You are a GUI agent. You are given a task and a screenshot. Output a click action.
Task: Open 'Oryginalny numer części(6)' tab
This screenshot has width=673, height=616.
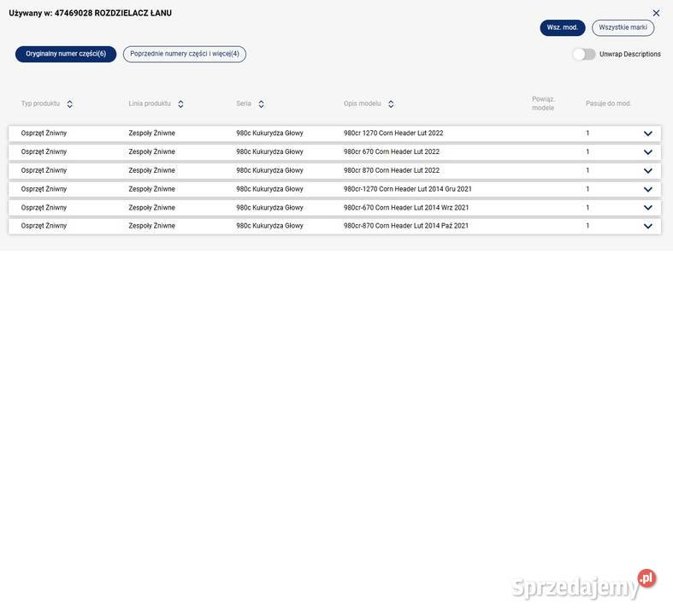pos(66,54)
